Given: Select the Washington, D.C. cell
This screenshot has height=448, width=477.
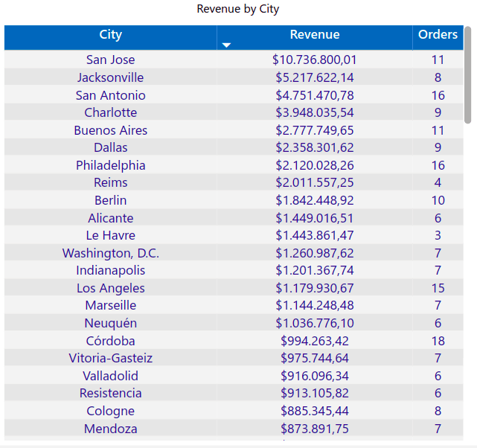Looking at the screenshot, I should point(110,253).
